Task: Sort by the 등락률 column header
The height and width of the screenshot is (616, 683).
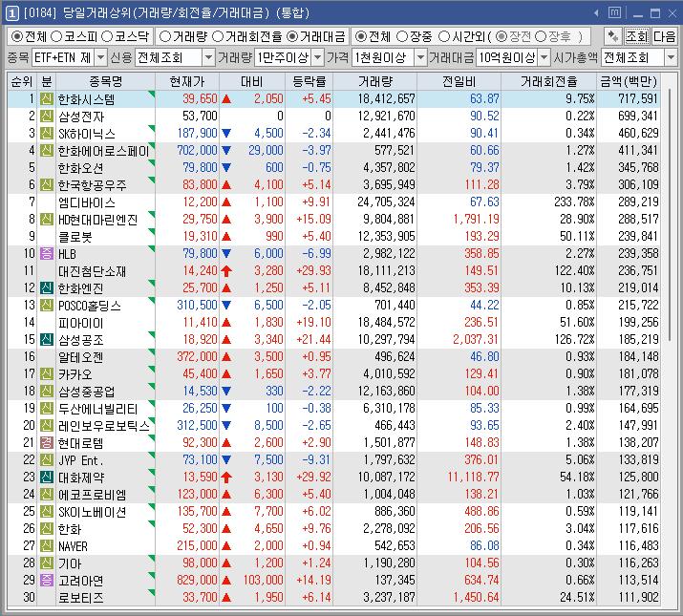Action: click(x=309, y=81)
